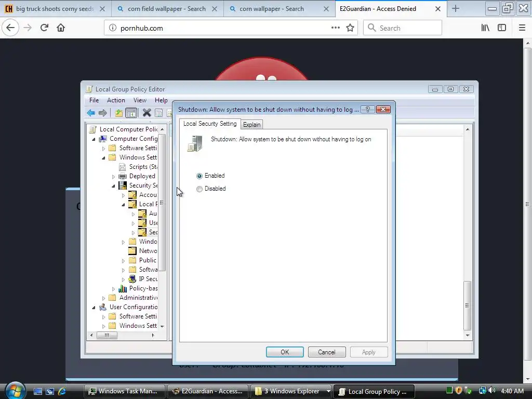Toggle console tree pane toolbar icon
The image size is (532, 399).
click(x=131, y=113)
